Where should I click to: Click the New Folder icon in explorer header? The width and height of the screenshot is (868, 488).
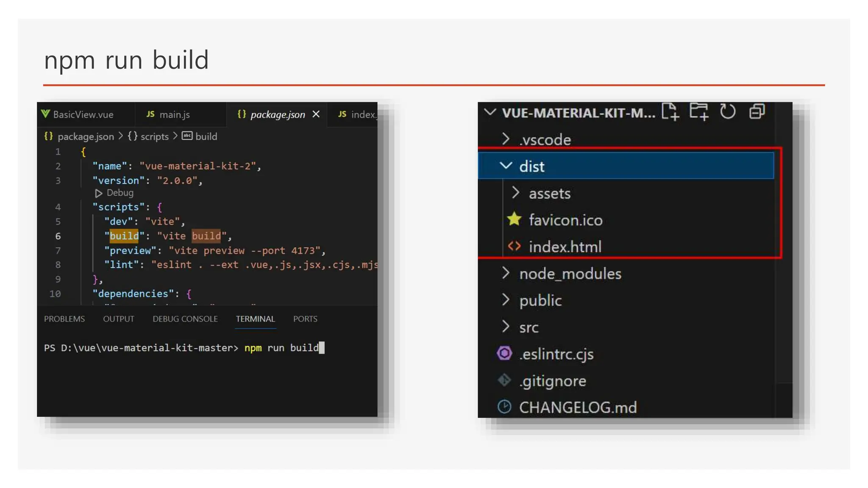coord(698,112)
